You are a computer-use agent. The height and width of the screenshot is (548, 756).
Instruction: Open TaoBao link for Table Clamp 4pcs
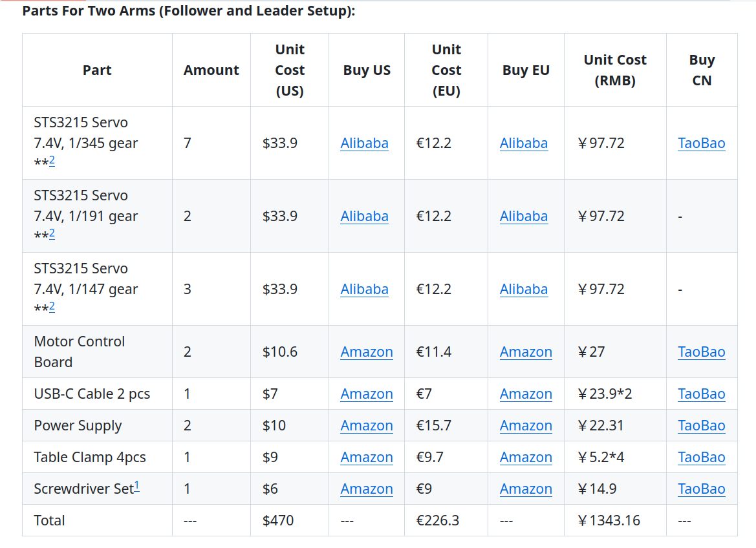tap(701, 458)
